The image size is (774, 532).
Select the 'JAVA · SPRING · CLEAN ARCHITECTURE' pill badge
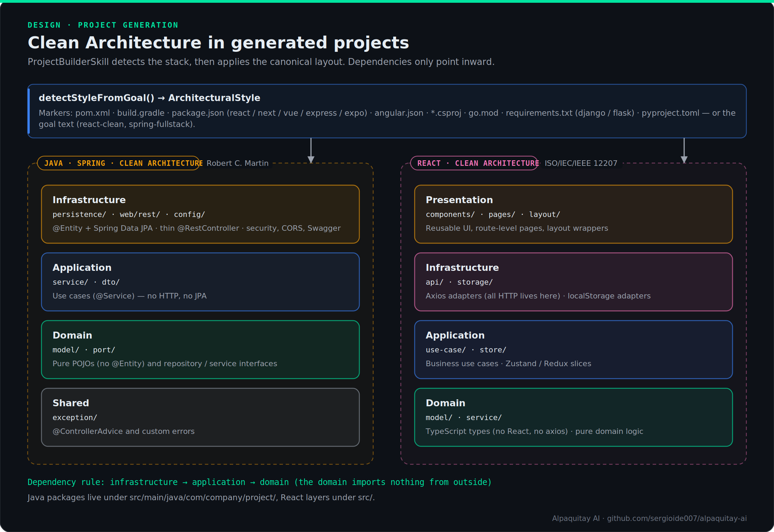(x=118, y=163)
